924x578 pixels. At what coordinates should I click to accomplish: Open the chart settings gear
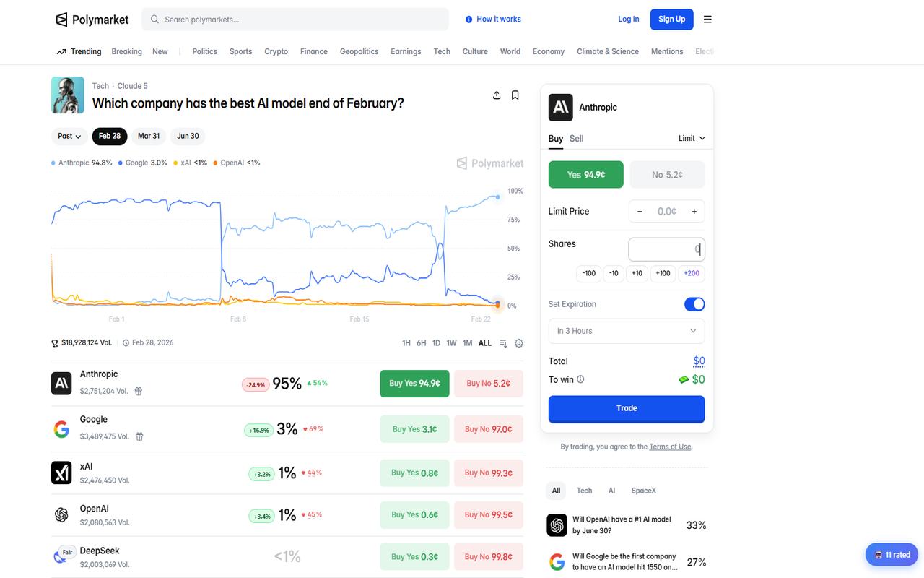[x=519, y=343]
